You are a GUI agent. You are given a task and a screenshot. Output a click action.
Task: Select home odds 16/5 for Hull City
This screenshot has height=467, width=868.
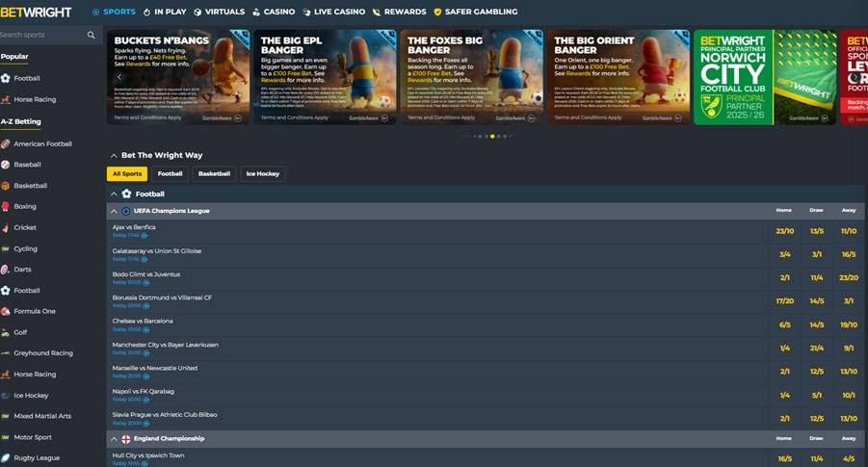pos(785,458)
